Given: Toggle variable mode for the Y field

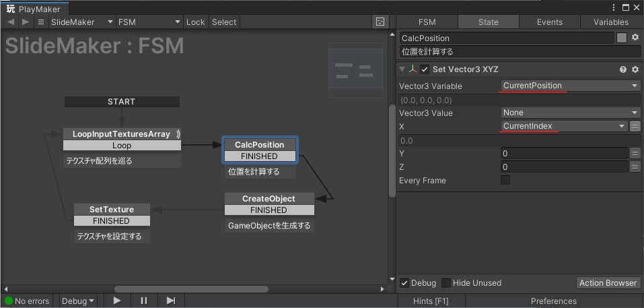Looking at the screenshot, I should point(635,154).
